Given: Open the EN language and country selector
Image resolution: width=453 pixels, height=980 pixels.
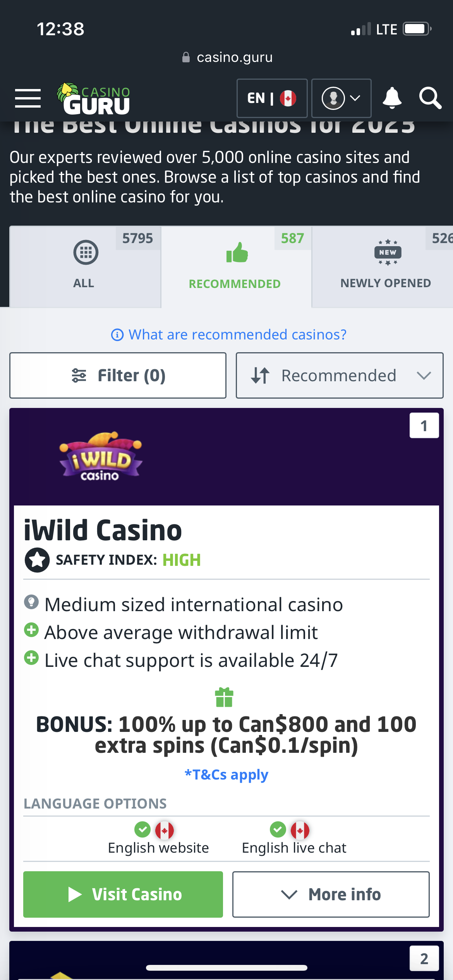Looking at the screenshot, I should tap(272, 98).
